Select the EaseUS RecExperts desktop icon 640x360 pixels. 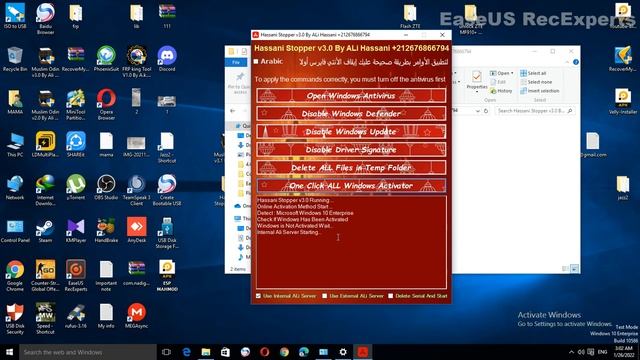[76, 276]
